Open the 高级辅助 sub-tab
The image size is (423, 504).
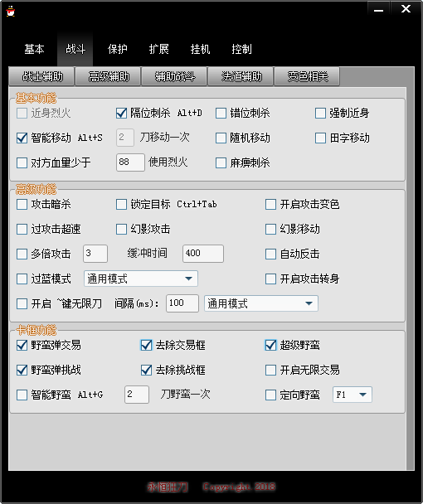click(x=108, y=76)
